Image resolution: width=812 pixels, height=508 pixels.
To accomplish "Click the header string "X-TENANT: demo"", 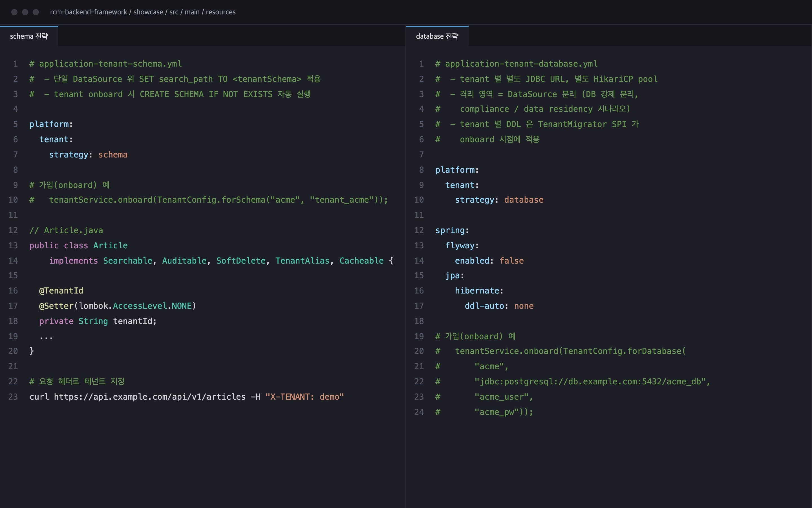I will point(305,397).
